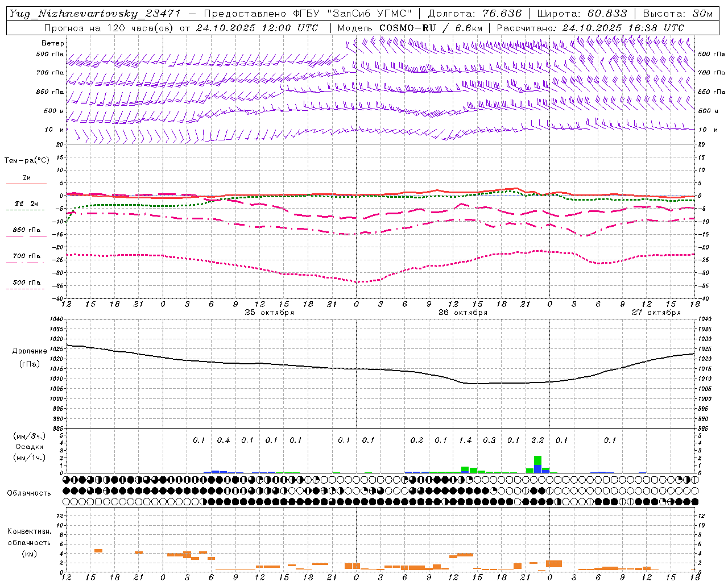Click the dash-dot '700 гПа' temperature legend line
The image size is (728, 582).
[x=25, y=263]
